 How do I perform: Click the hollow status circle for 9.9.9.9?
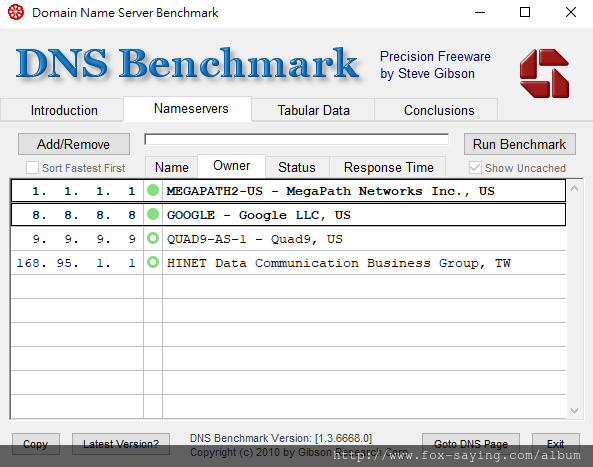tap(153, 238)
